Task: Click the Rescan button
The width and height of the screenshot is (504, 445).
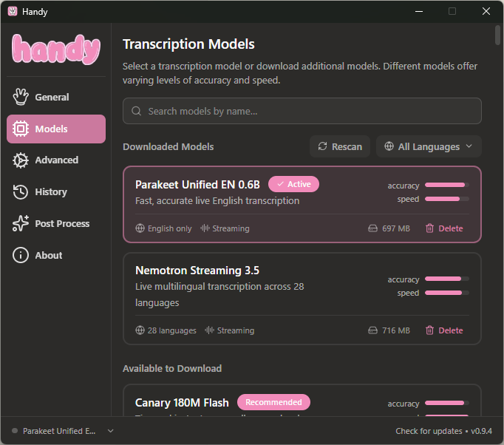Action: pos(340,146)
